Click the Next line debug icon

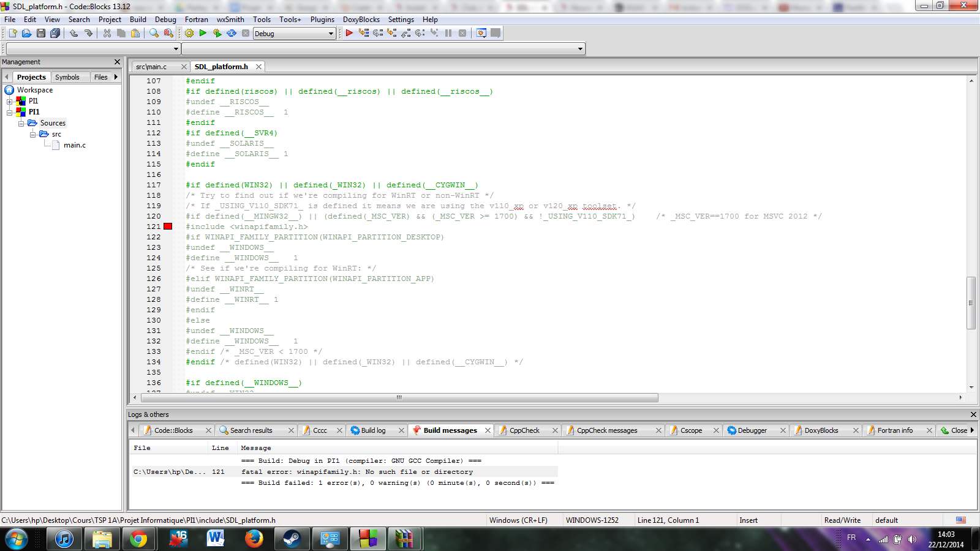378,33
